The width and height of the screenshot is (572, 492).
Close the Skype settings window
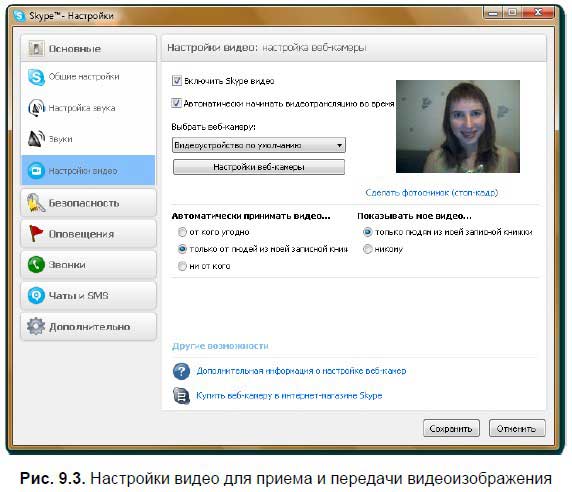coord(538,13)
